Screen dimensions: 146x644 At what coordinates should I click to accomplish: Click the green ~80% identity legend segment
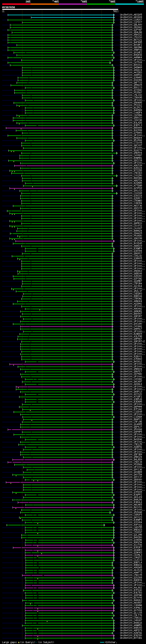pos(101,4)
